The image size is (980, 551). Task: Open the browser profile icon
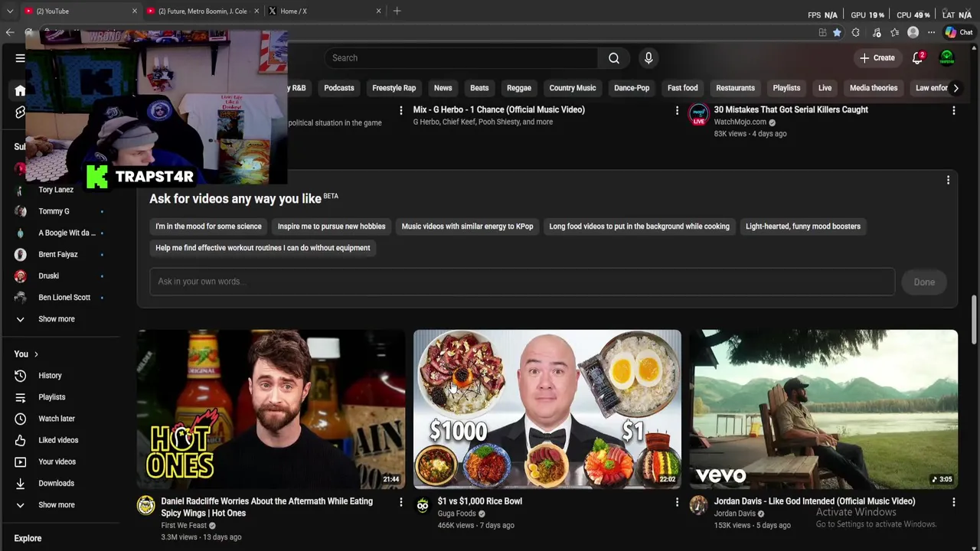(x=913, y=32)
